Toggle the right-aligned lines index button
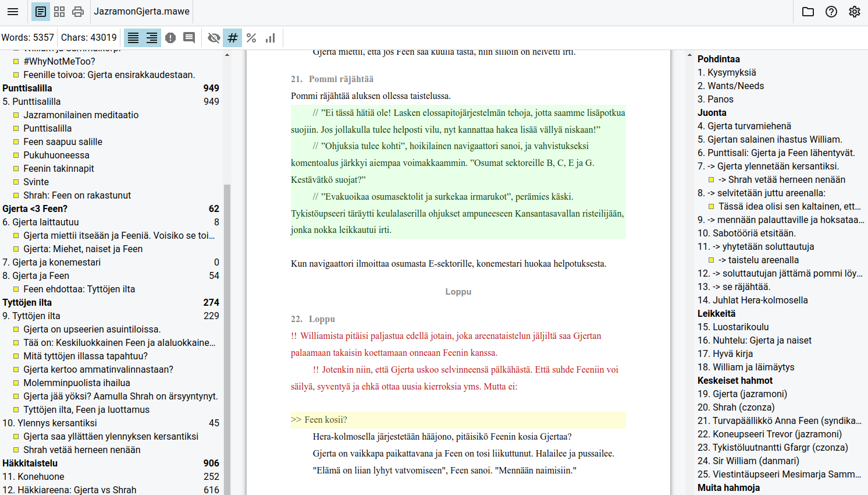 tap(152, 38)
